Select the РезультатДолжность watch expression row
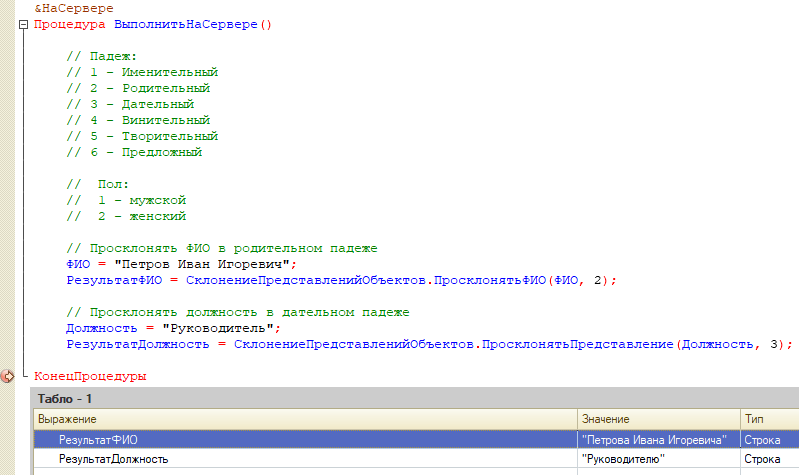 [112, 458]
